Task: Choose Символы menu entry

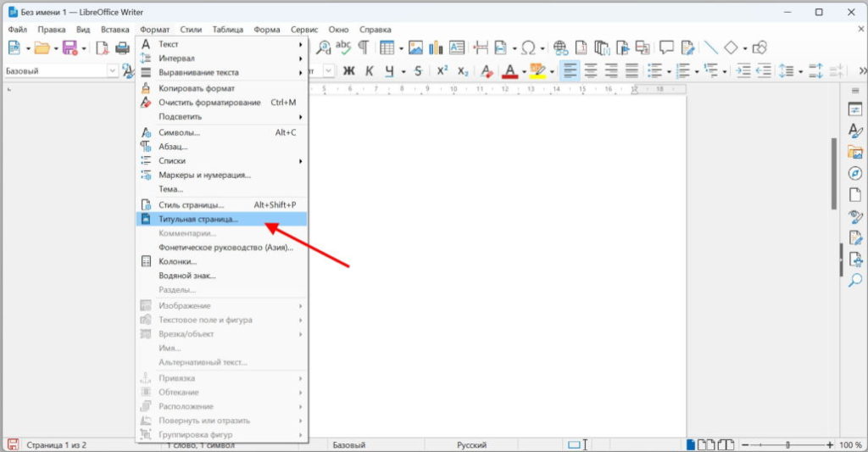Action: tap(221, 132)
